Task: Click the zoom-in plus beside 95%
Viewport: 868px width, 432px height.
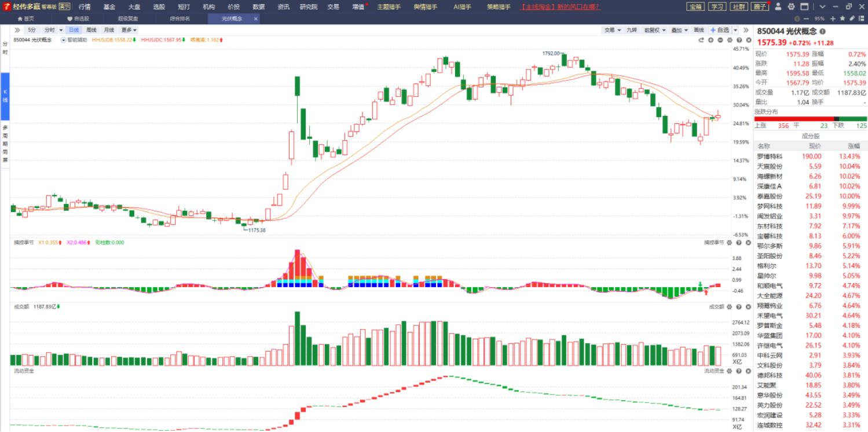Action: click(833, 19)
